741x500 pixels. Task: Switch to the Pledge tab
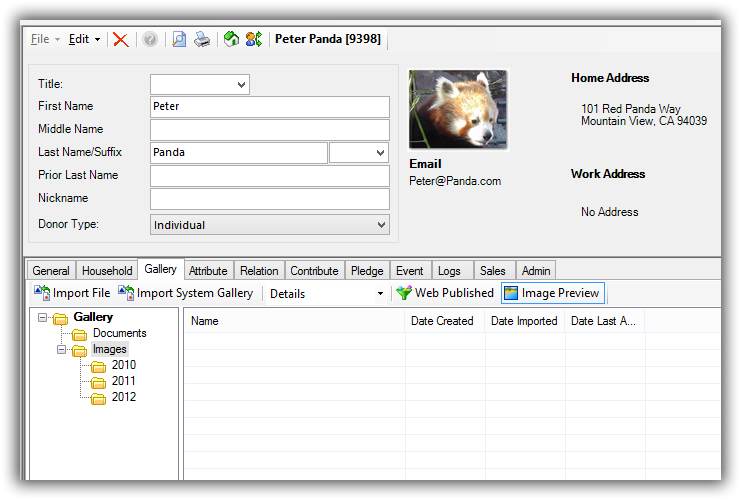[368, 271]
